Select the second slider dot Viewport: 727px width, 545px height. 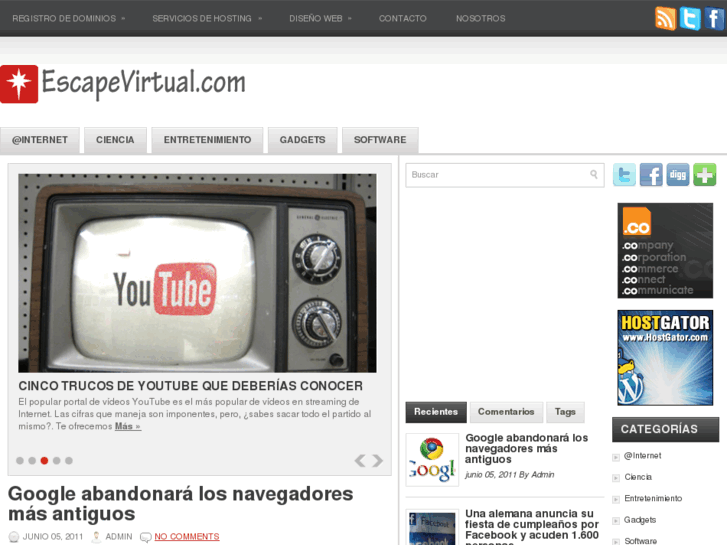pyautogui.click(x=32, y=461)
